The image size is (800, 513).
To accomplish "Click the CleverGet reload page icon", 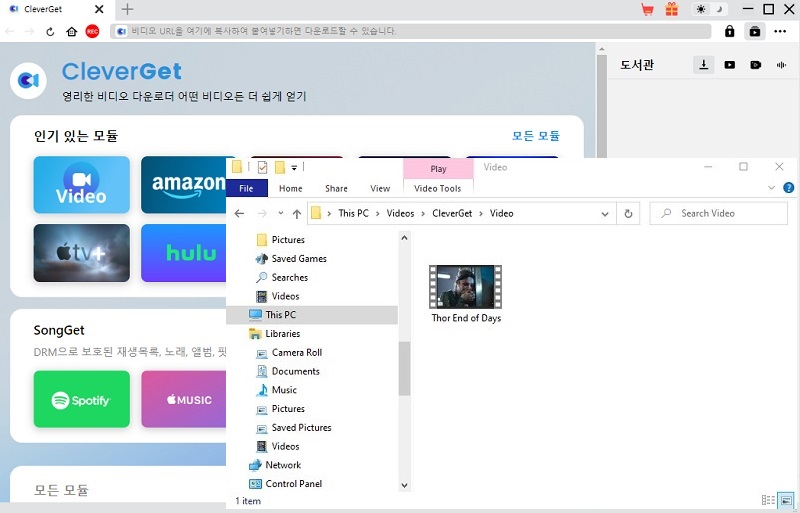I will click(50, 32).
